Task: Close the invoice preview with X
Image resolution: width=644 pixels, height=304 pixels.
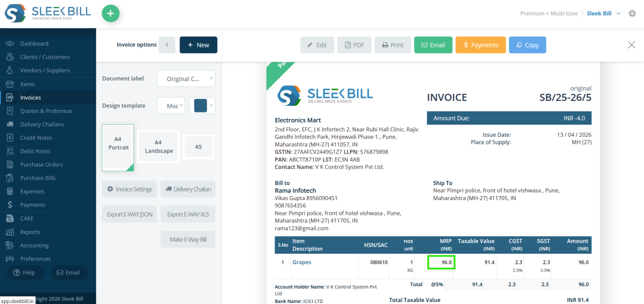Action: pyautogui.click(x=631, y=45)
